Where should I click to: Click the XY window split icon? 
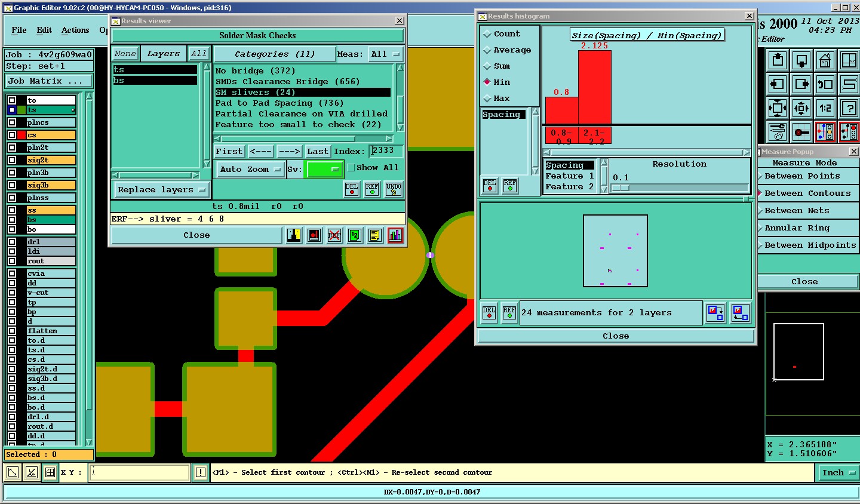[849, 60]
